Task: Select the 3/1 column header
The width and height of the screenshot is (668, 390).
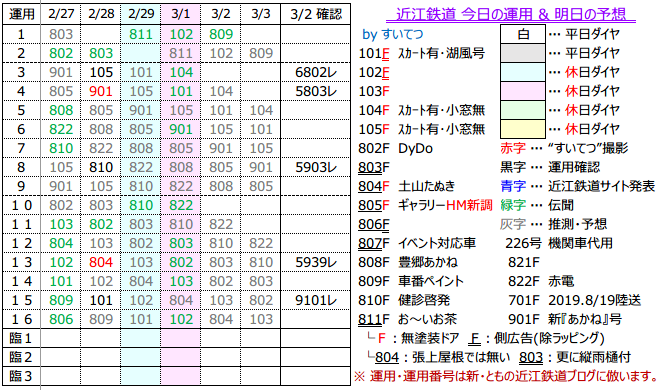Action: click(x=181, y=14)
